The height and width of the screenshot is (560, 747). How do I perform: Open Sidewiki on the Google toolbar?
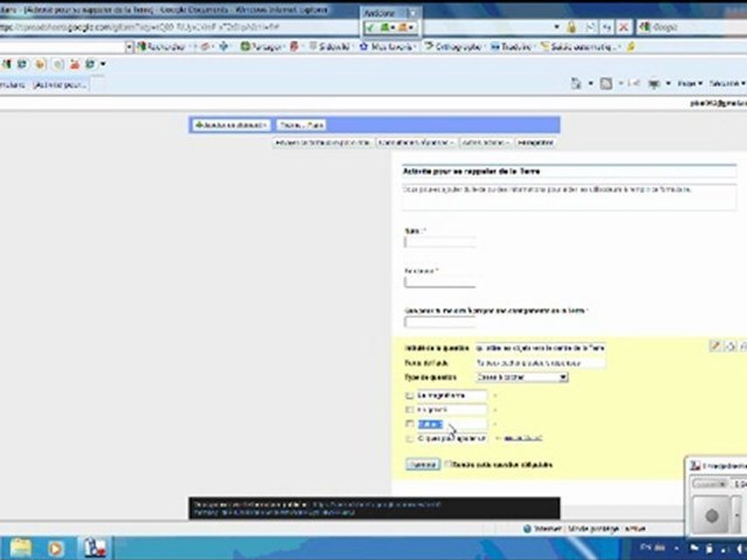pyautogui.click(x=330, y=47)
